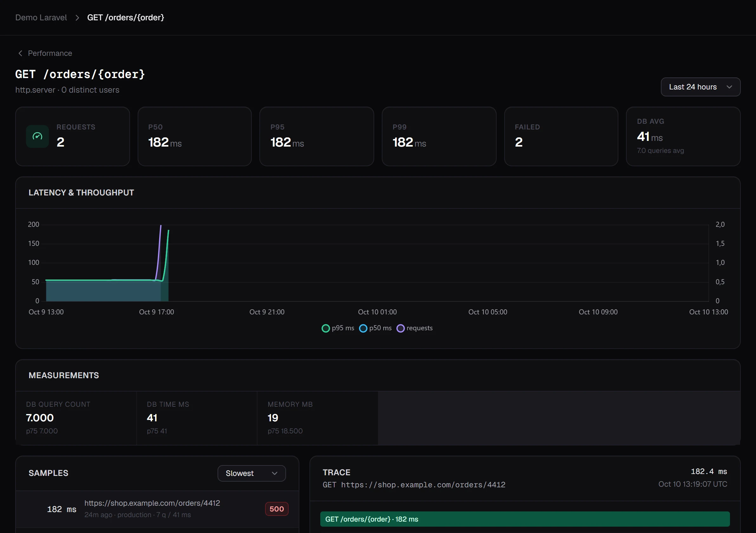Click the 182.4 ms trace duration
The height and width of the screenshot is (533, 756).
point(709,472)
